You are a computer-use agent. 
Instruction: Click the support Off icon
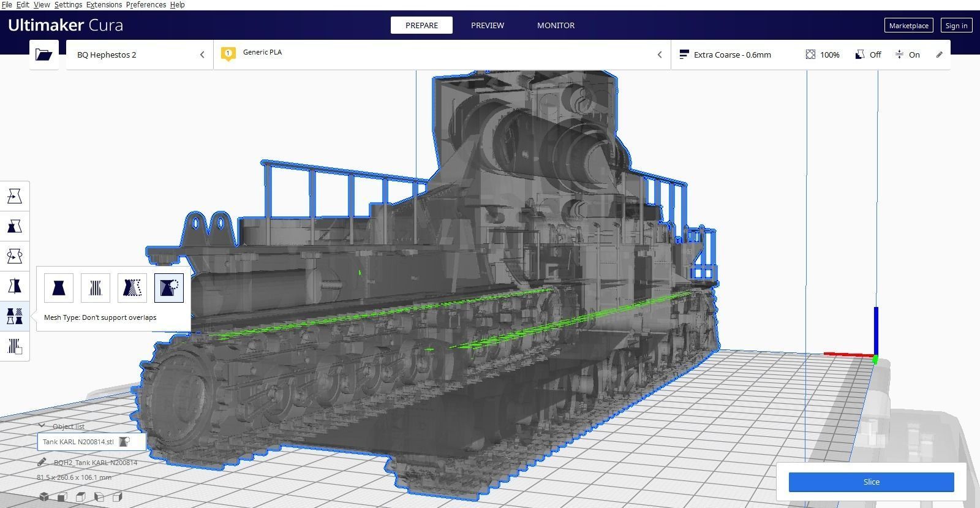pyautogui.click(x=860, y=55)
